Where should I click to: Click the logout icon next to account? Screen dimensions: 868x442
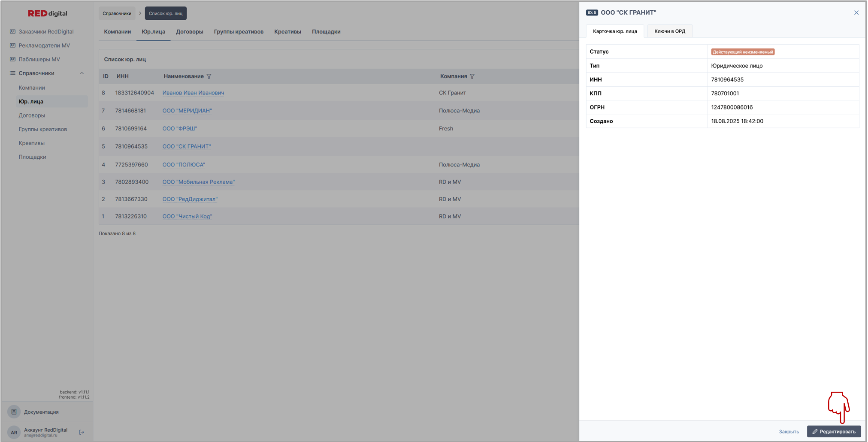pos(82,432)
